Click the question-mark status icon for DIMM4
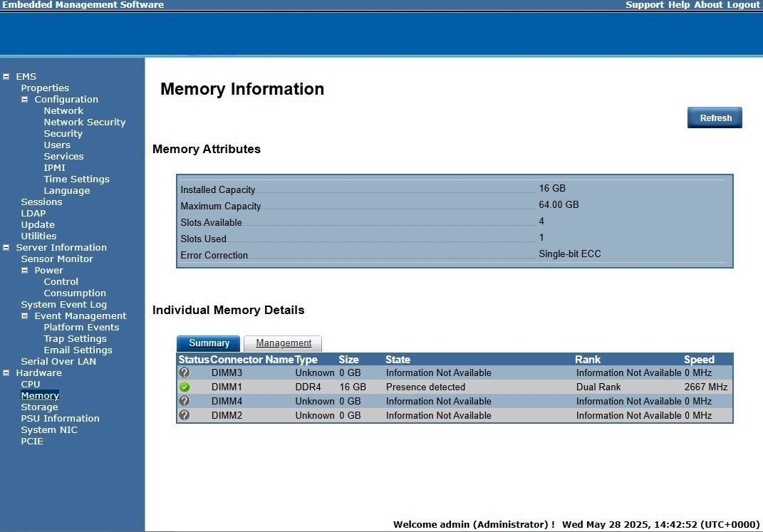The width and height of the screenshot is (763, 532). coord(185,401)
